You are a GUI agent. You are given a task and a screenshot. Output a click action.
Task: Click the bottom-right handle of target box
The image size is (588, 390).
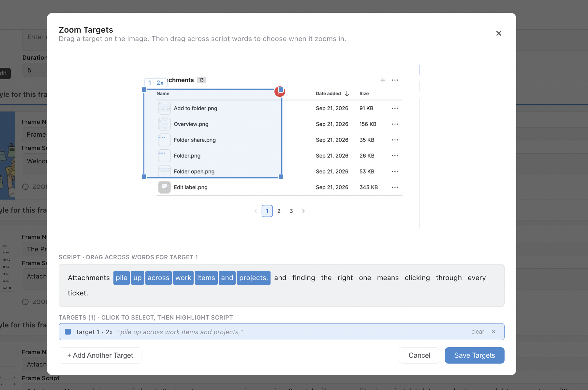281,177
